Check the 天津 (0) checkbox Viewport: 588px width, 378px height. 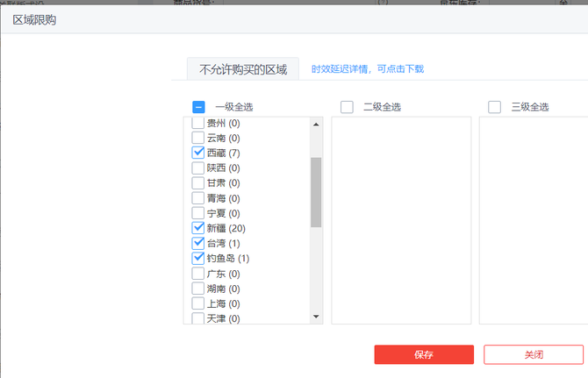tap(198, 318)
